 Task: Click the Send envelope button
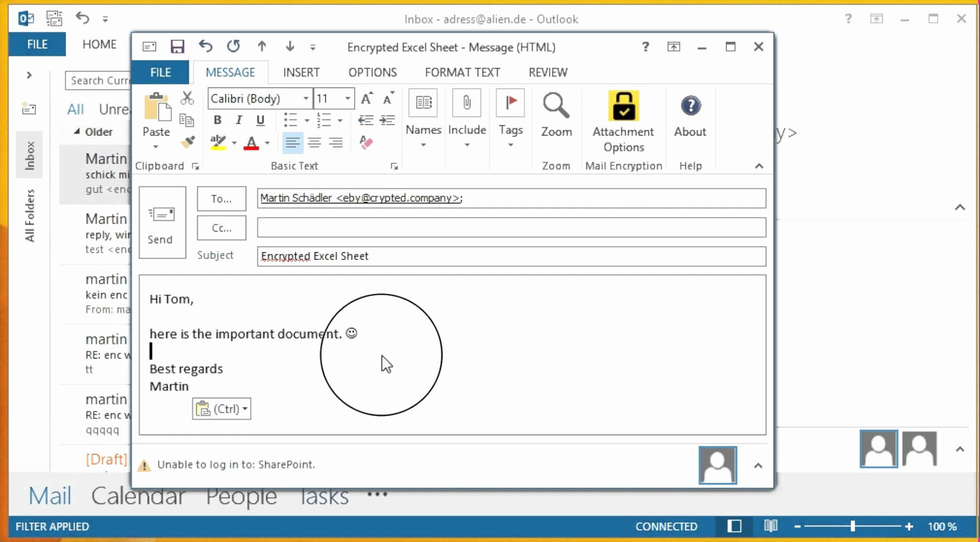pos(162,222)
